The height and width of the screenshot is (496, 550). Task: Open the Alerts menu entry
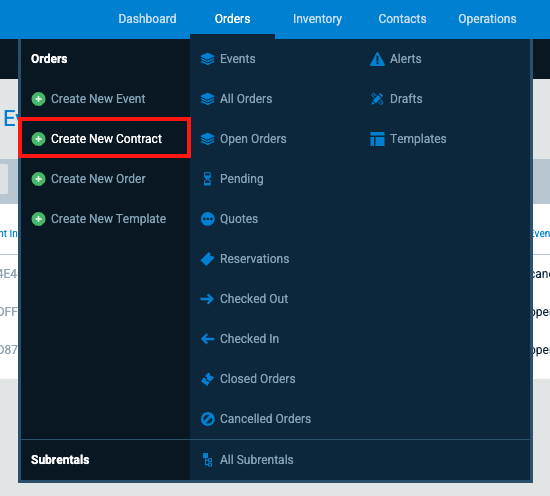405,59
